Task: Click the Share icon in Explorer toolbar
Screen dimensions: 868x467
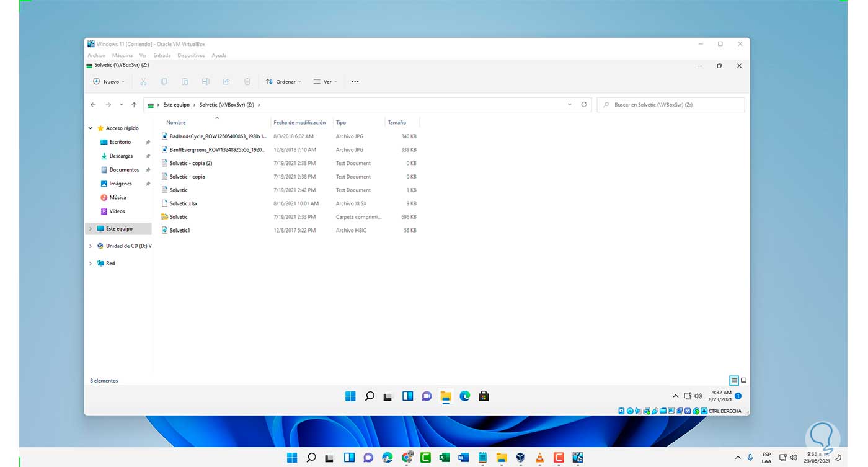Action: click(x=226, y=82)
